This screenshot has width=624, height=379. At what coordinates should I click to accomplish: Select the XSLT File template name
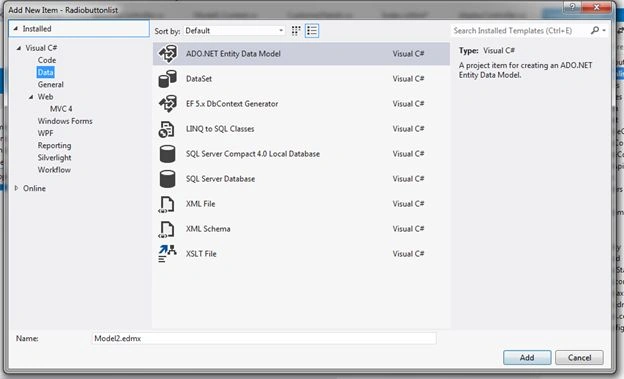201,254
